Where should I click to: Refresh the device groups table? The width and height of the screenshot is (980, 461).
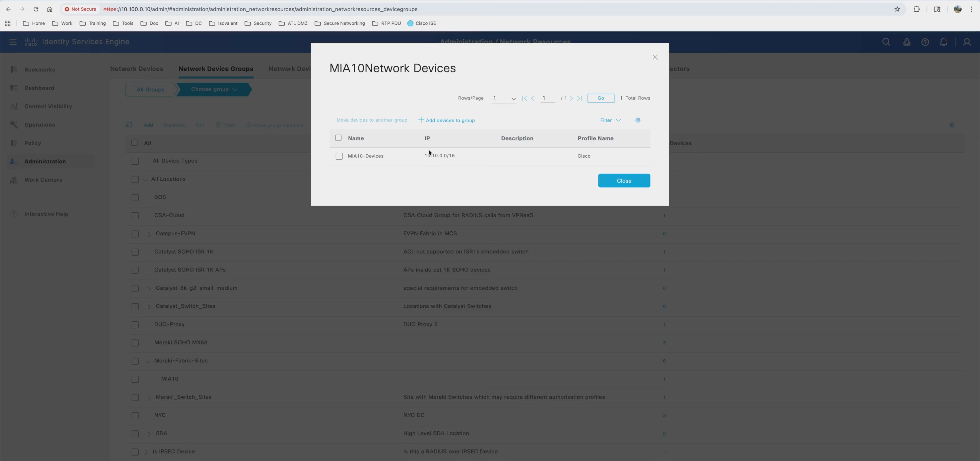(x=129, y=125)
